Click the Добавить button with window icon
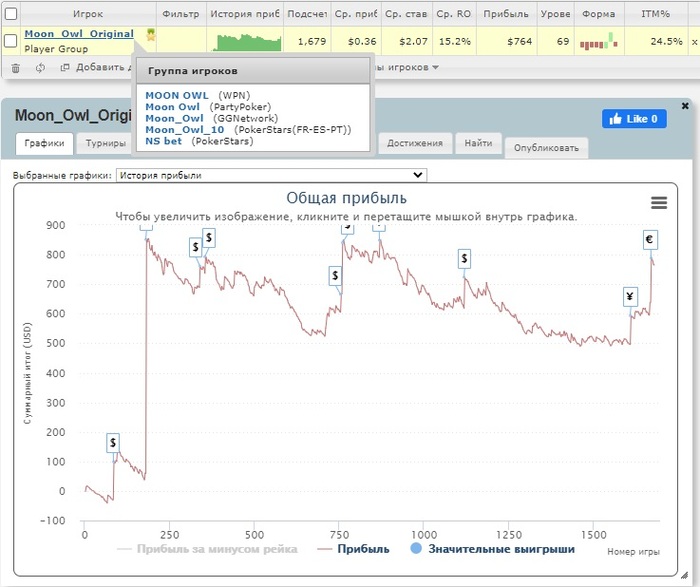The height and width of the screenshot is (587, 700). pos(96,67)
